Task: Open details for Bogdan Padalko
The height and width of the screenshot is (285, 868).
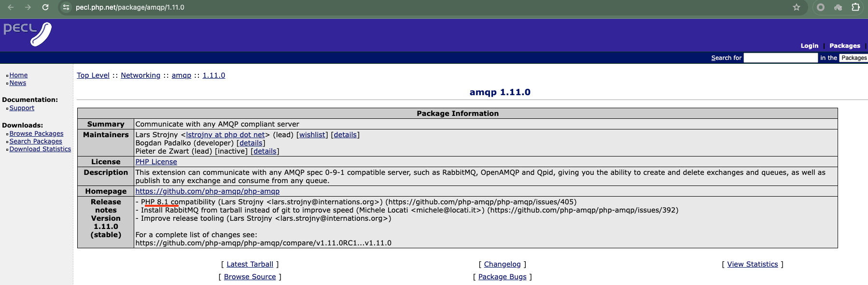Action: (251, 143)
